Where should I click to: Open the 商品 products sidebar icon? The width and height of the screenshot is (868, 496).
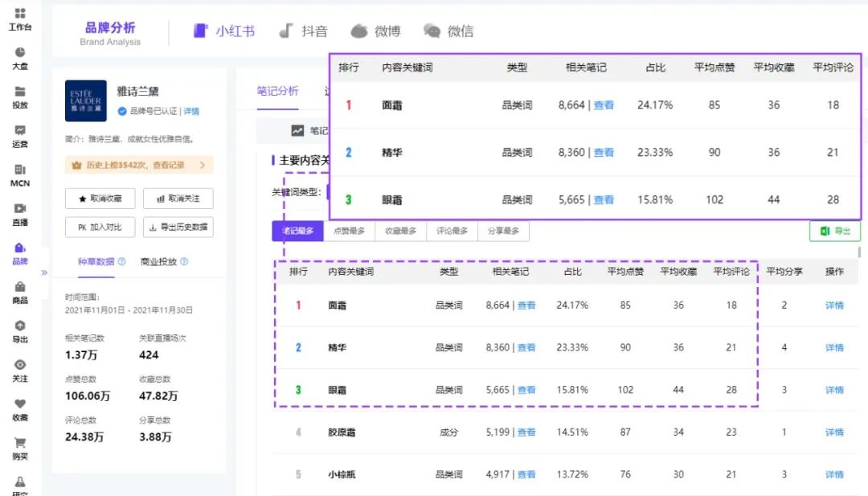[x=20, y=286]
